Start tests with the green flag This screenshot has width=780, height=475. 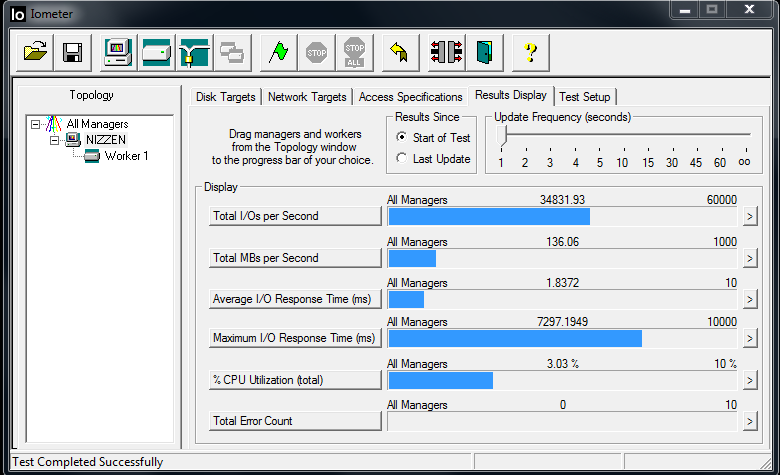click(279, 53)
